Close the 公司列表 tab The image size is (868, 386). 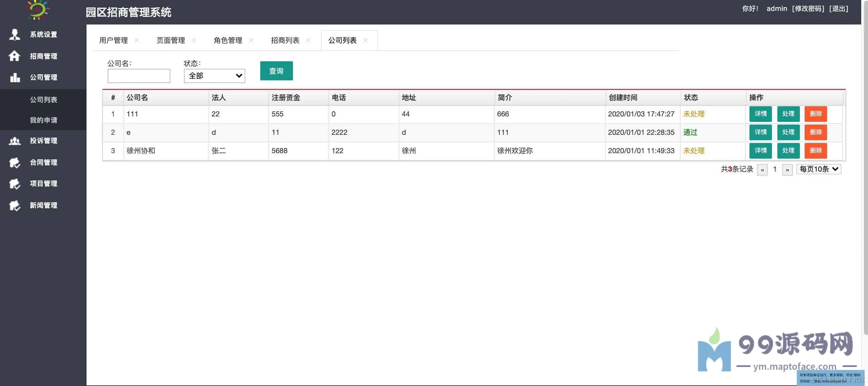coord(366,40)
